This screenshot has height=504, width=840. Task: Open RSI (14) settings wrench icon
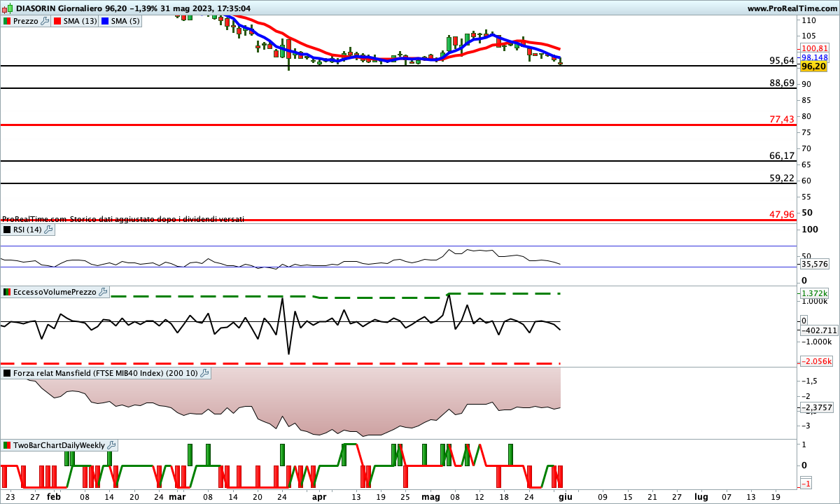pos(48,229)
